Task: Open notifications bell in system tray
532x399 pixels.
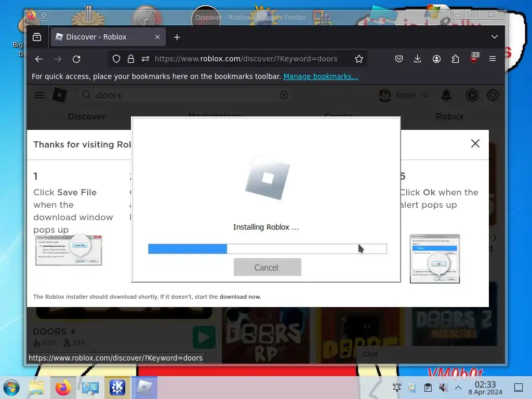Action: (396, 388)
